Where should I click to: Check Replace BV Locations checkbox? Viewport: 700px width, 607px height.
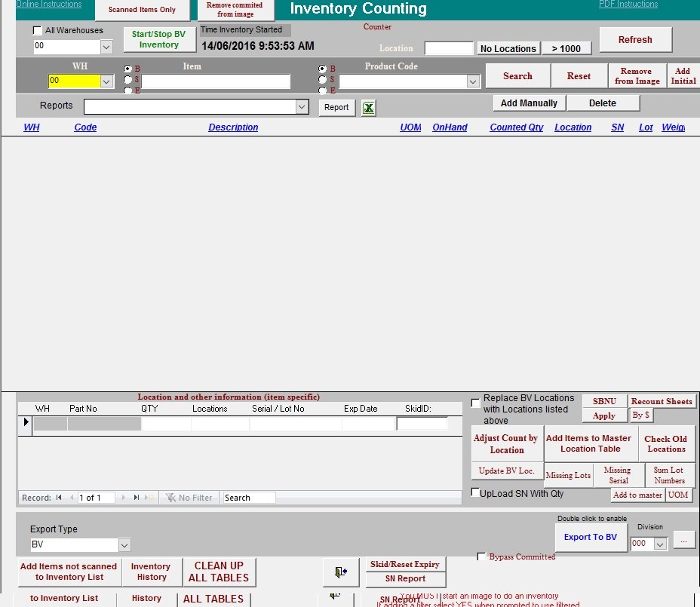click(x=476, y=403)
